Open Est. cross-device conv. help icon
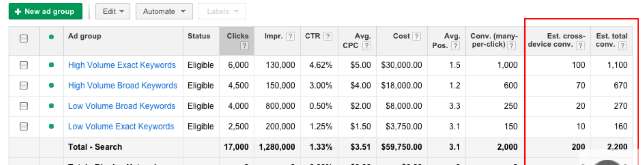 tap(580, 46)
